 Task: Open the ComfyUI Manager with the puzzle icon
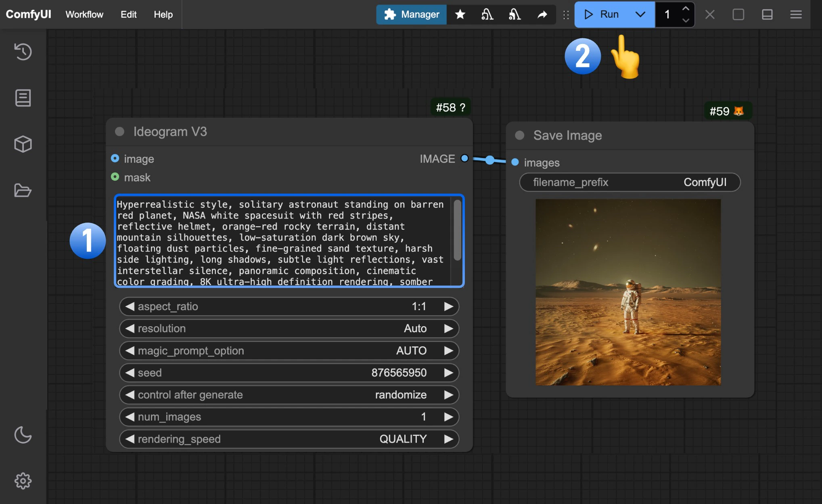[411, 15]
